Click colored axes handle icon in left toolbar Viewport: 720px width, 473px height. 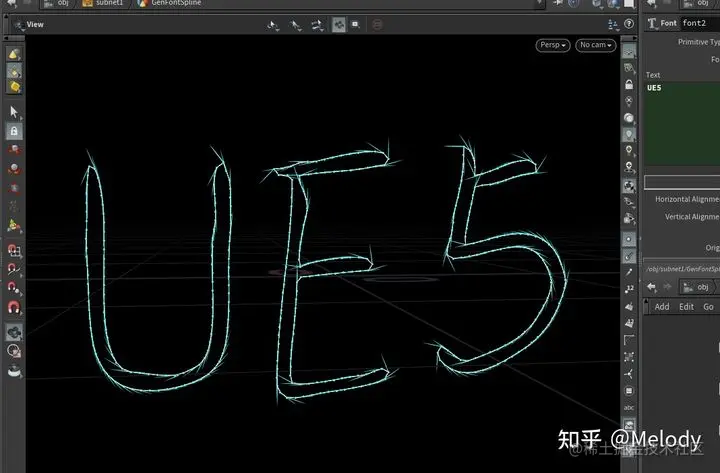[14, 225]
